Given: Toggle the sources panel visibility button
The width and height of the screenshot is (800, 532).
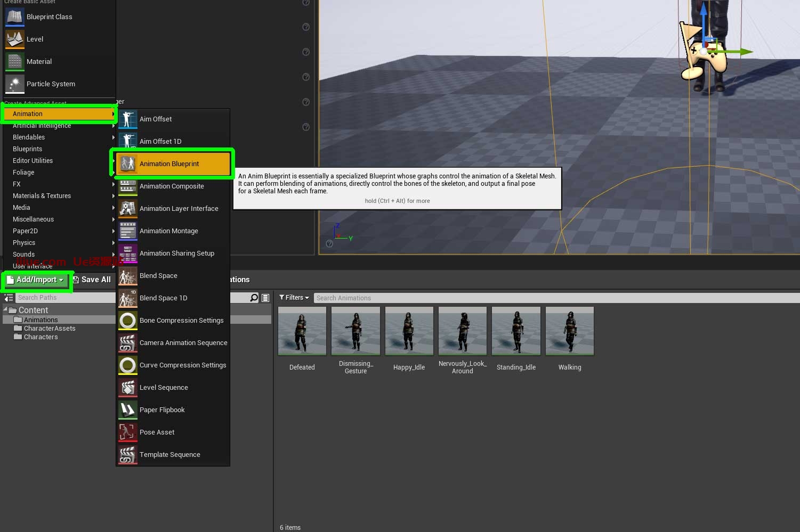Looking at the screenshot, I should tap(9, 298).
